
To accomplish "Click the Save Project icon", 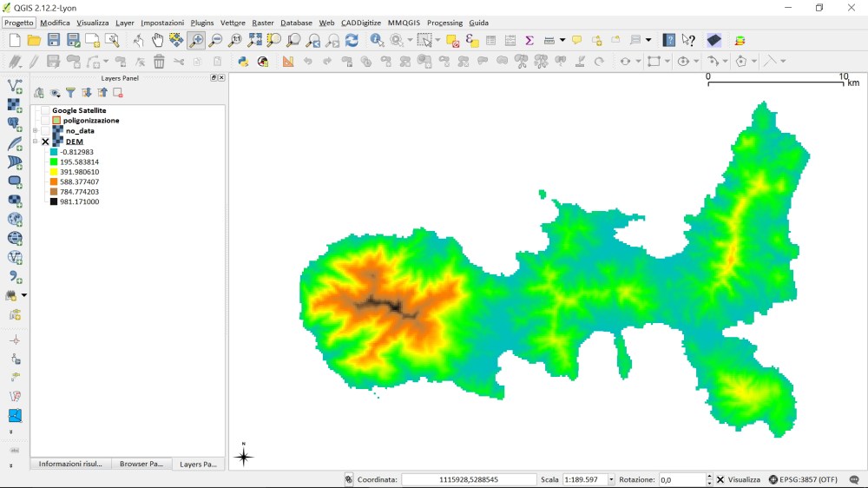I will [x=54, y=40].
